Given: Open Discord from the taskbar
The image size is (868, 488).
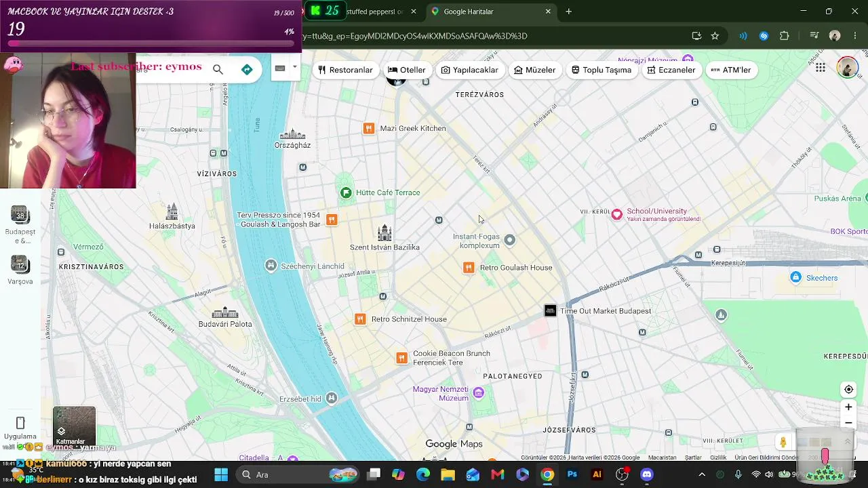Looking at the screenshot, I should [x=647, y=474].
